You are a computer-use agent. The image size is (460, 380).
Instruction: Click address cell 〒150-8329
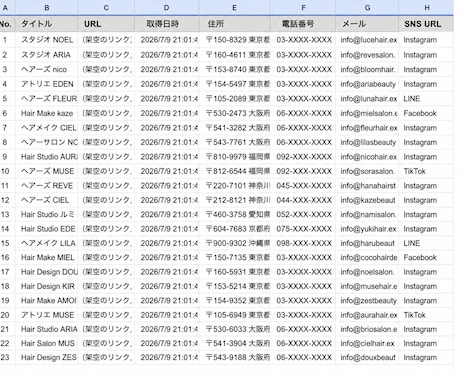coord(234,40)
